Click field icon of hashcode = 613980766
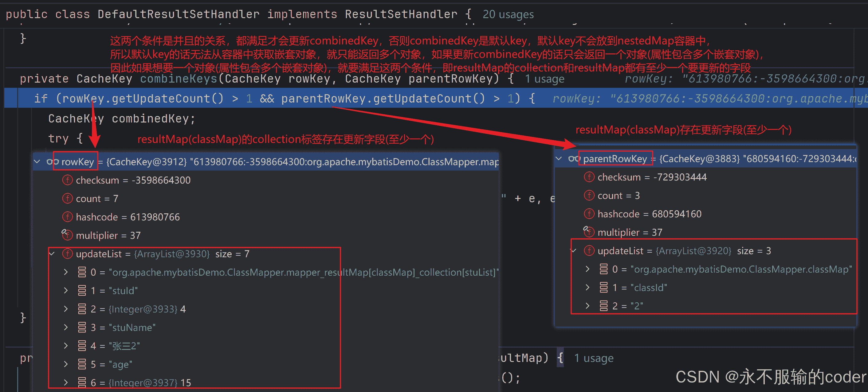 click(x=67, y=217)
